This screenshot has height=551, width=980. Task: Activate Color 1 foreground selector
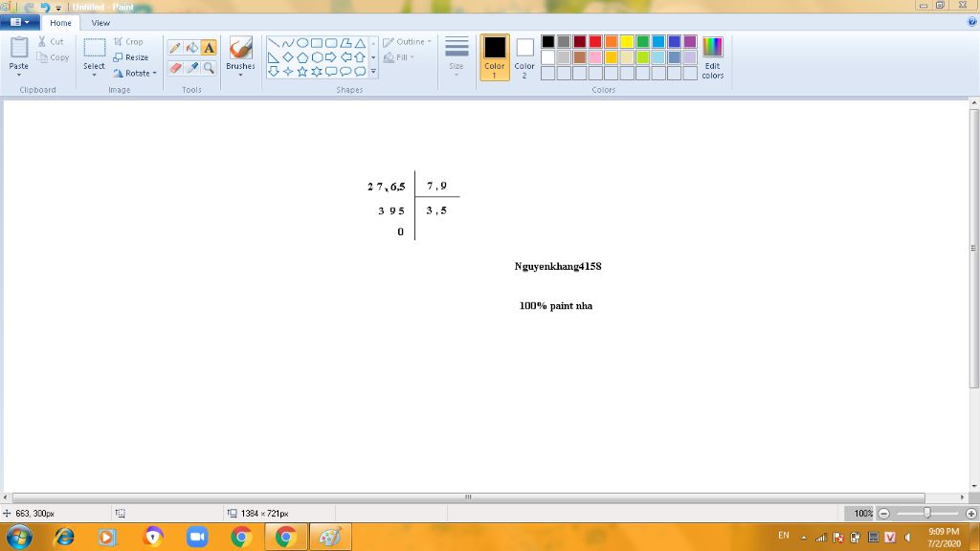(x=495, y=57)
